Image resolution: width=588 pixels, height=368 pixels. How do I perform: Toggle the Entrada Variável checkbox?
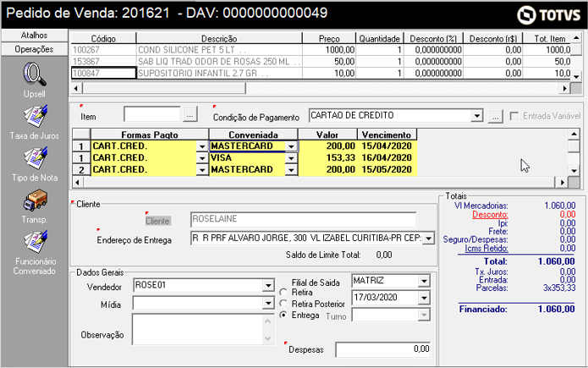point(514,116)
